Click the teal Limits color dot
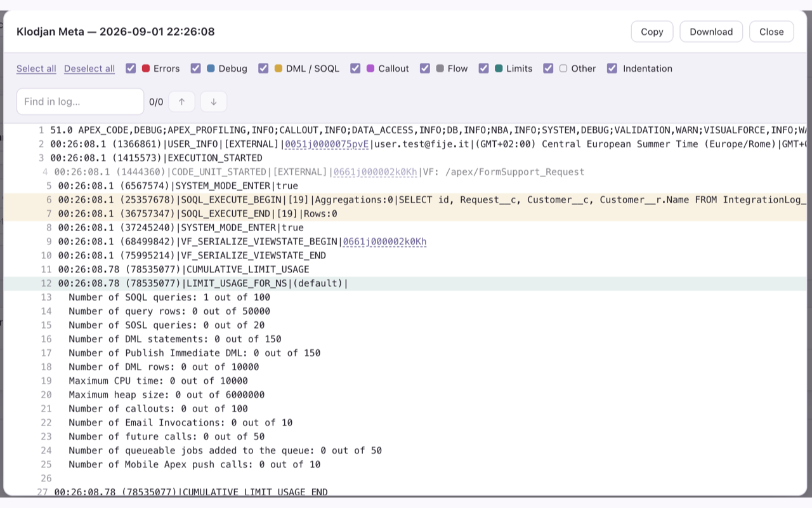 [x=499, y=69]
